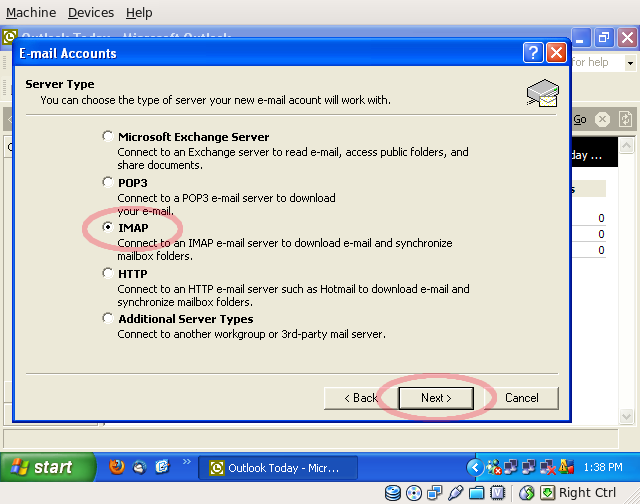
Task: Click the disconnected network tray icon
Action: pyautogui.click(x=547, y=467)
